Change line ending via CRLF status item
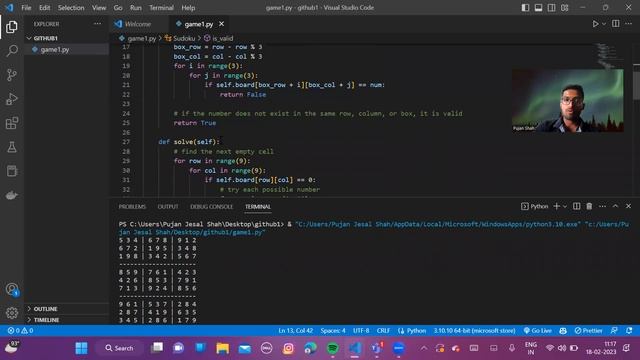This screenshot has height=360, width=640. point(383,331)
